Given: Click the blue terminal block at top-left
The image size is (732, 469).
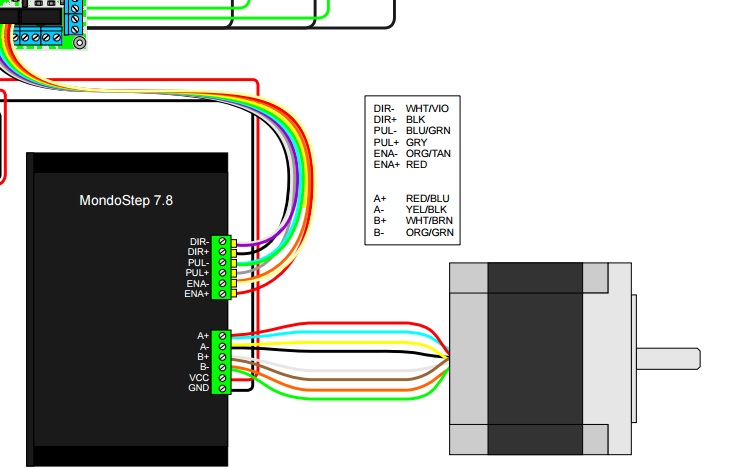Looking at the screenshot, I should tap(40, 37).
